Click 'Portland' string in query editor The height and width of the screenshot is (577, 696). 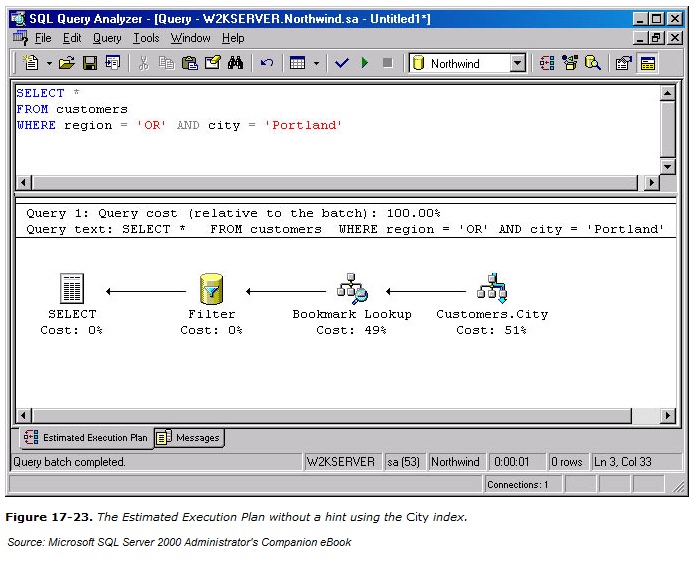(x=303, y=125)
